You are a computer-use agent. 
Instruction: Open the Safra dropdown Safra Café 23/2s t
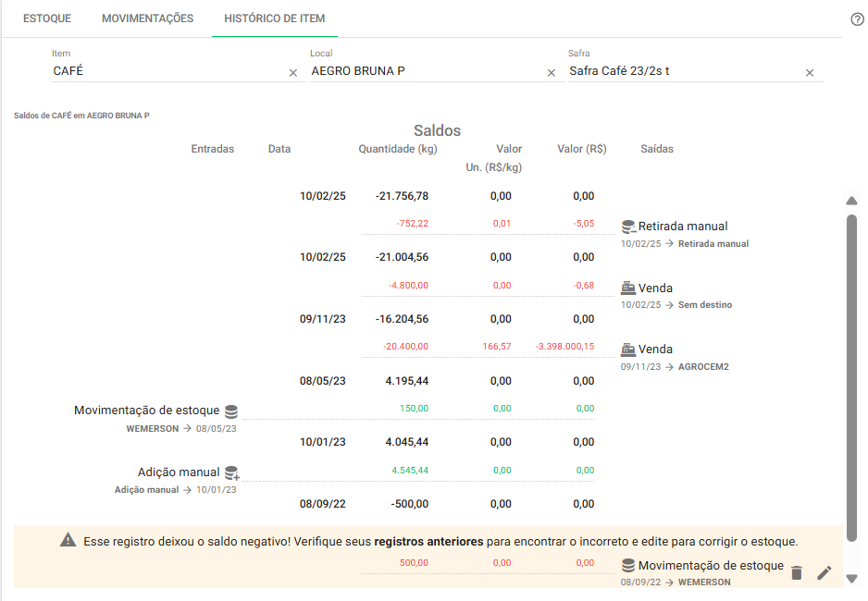pos(683,71)
